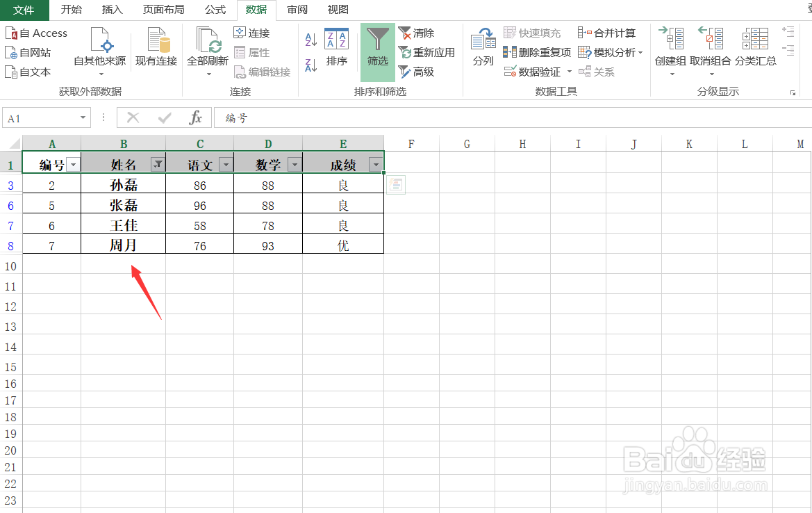
Task: Open the 数据验证 dropdown arrow
Action: (569, 72)
